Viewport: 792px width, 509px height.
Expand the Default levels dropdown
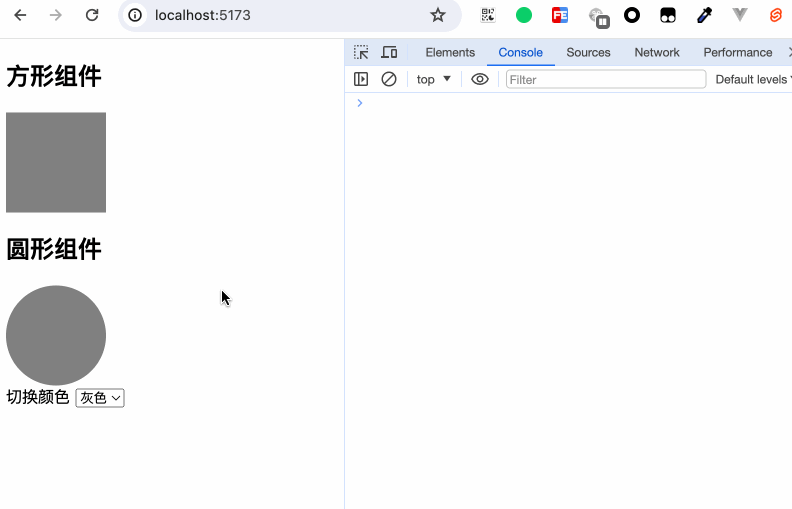[x=752, y=79]
